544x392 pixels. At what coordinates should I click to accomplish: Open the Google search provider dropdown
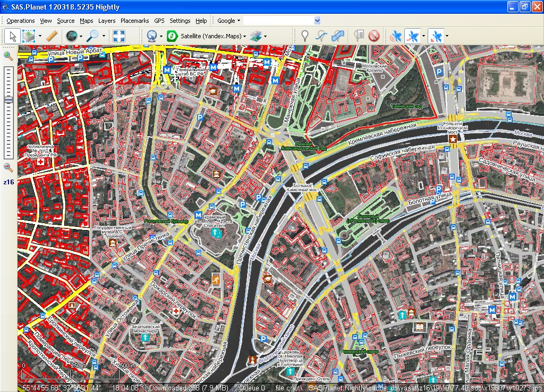239,21
